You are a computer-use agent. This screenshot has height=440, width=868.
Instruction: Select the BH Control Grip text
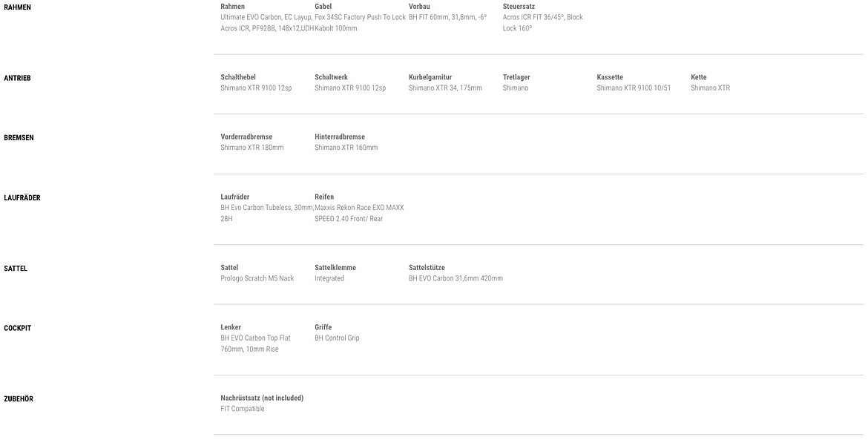point(337,338)
